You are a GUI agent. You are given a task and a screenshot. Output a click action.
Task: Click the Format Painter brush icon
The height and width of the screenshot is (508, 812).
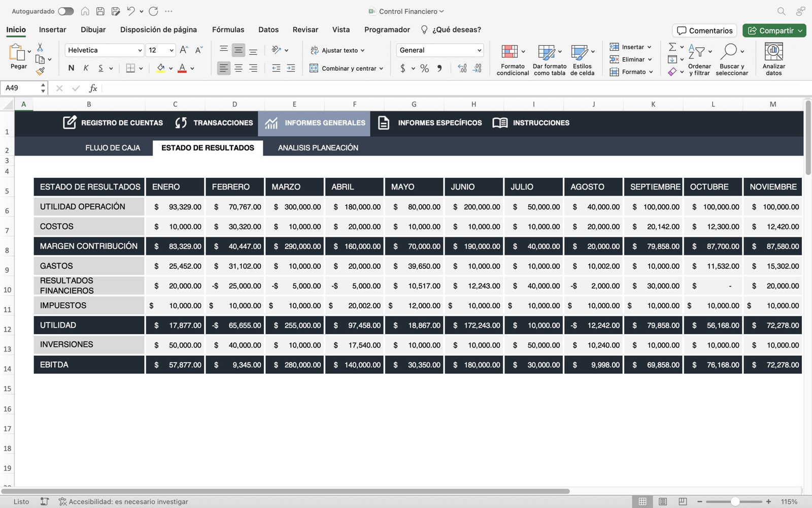40,71
